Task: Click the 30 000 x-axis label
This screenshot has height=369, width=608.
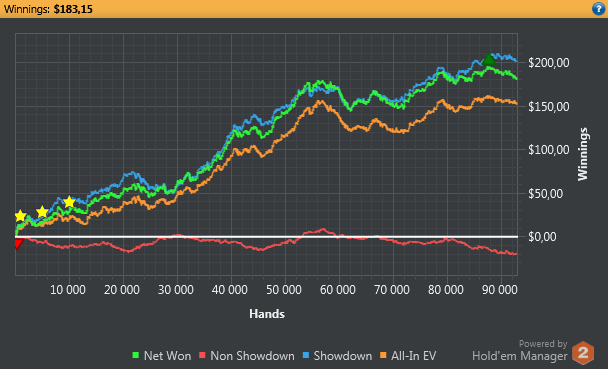Action: click(x=176, y=290)
